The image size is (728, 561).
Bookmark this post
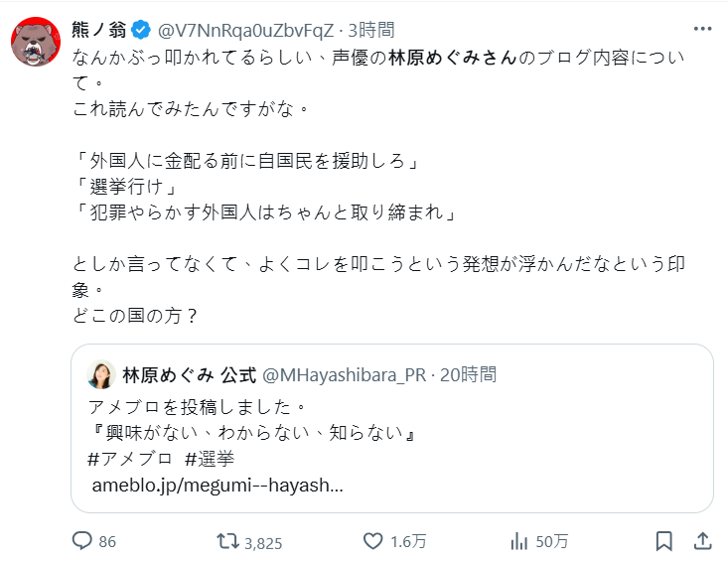coord(664,541)
